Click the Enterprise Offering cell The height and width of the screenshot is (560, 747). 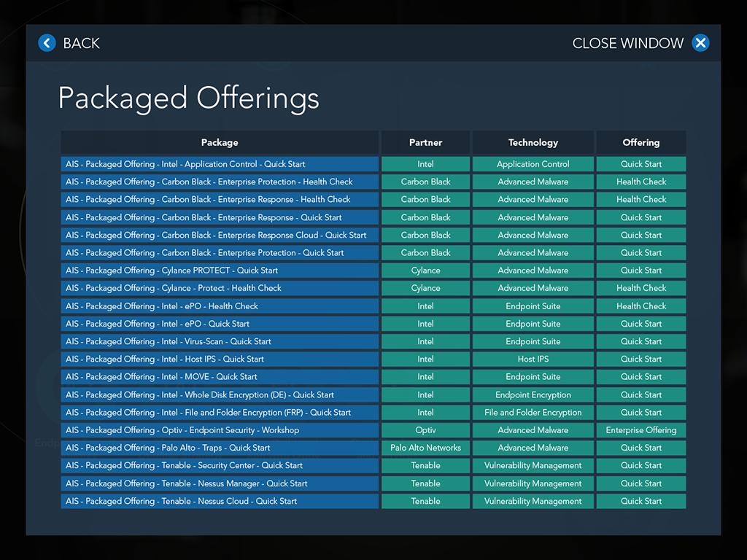(641, 430)
